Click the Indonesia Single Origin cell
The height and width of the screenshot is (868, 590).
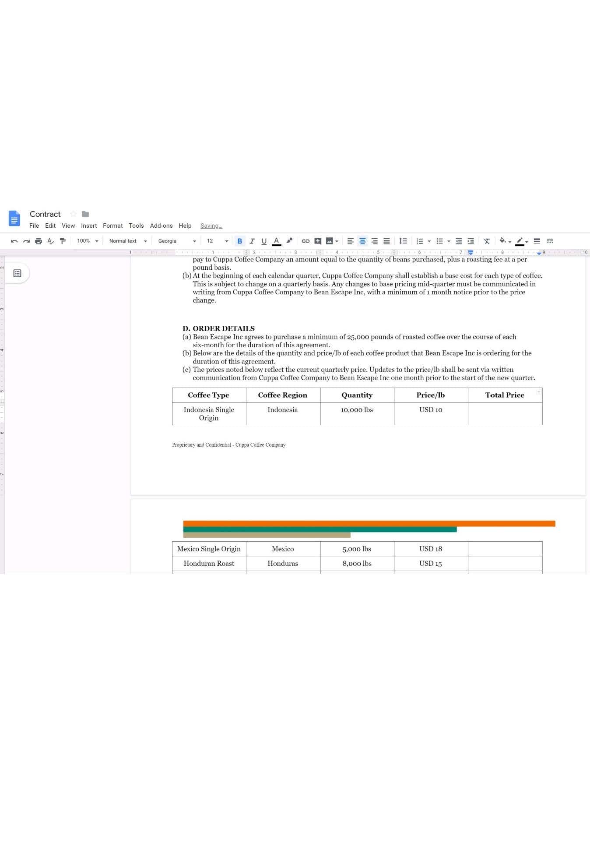(209, 414)
